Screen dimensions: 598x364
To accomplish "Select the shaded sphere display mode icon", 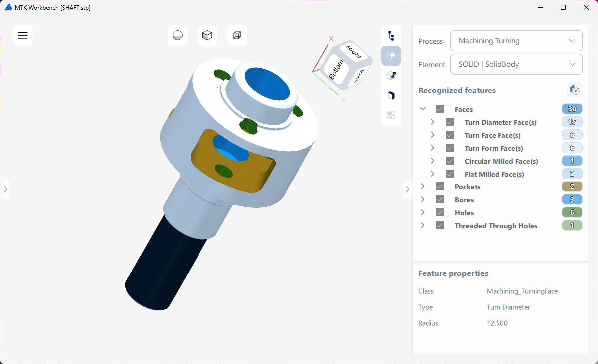I will click(178, 35).
